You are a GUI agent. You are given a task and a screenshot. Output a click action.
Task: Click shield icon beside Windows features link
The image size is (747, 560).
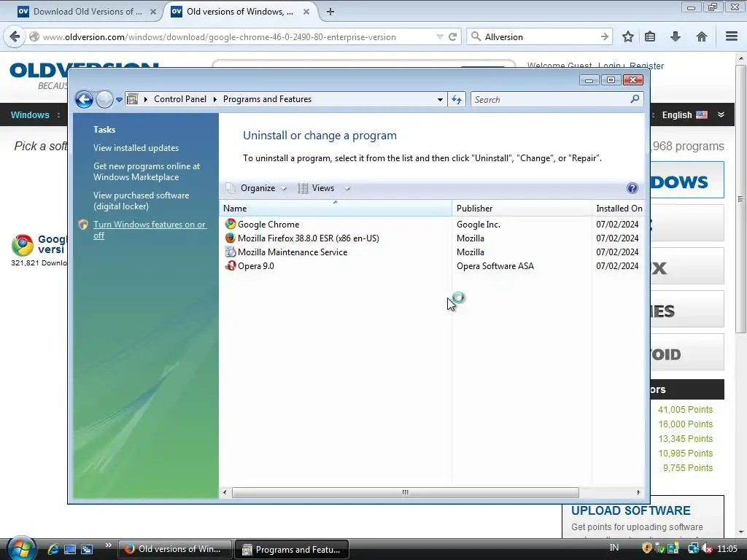coord(83,225)
